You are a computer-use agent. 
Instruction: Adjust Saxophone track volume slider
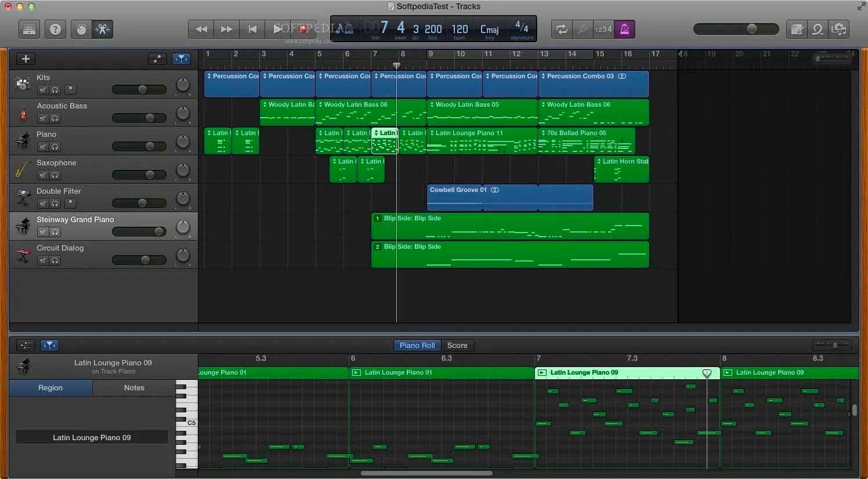pos(139,175)
